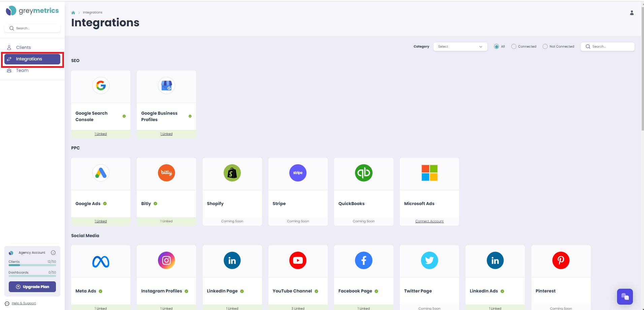Screen dimensions: 644x310
Task: Click the Bitly connected green checkmark
Action: tap(155, 204)
